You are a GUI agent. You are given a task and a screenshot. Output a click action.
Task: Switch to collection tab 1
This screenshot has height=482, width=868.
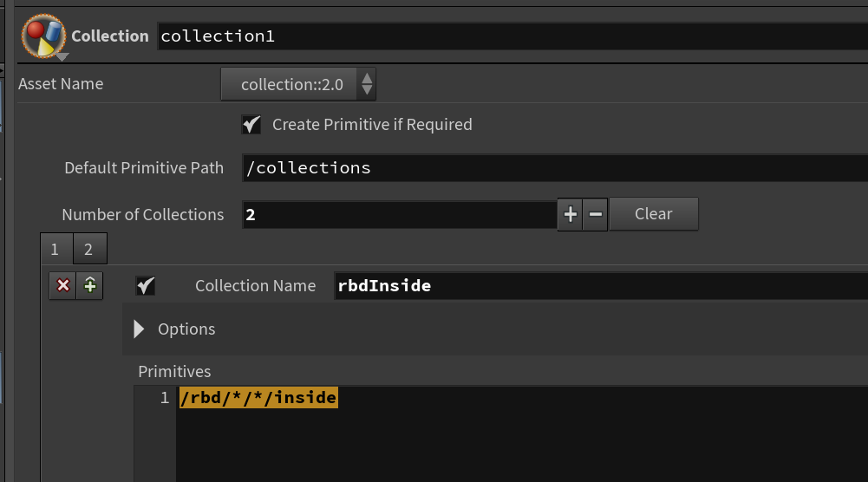click(x=56, y=249)
